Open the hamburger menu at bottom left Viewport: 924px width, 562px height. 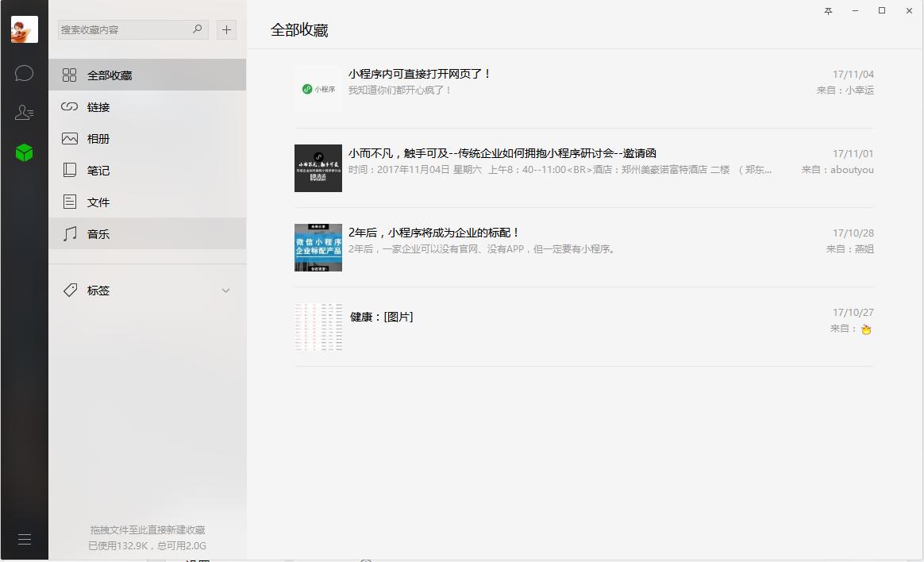pos(24,538)
